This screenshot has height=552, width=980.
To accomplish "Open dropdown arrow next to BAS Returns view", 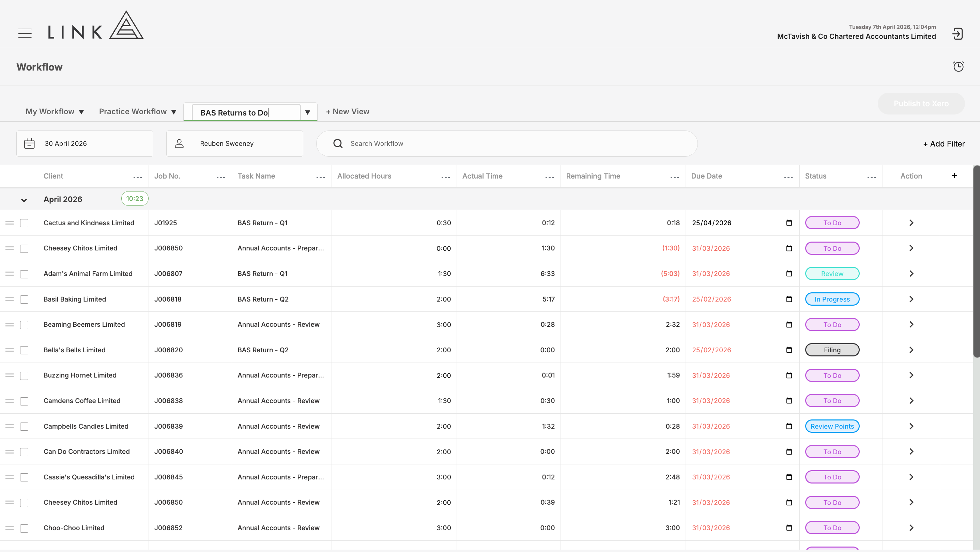I will pyautogui.click(x=307, y=112).
